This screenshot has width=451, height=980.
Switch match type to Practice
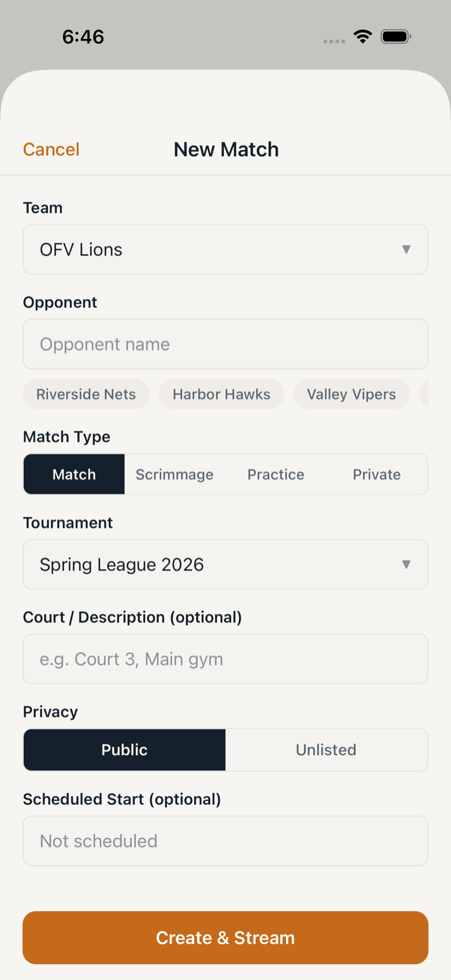pyautogui.click(x=276, y=474)
